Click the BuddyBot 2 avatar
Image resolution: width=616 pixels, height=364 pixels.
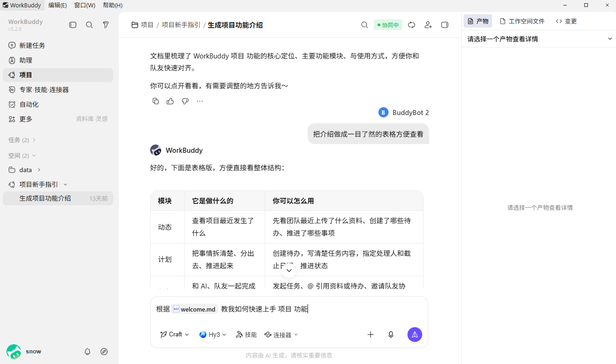(384, 113)
